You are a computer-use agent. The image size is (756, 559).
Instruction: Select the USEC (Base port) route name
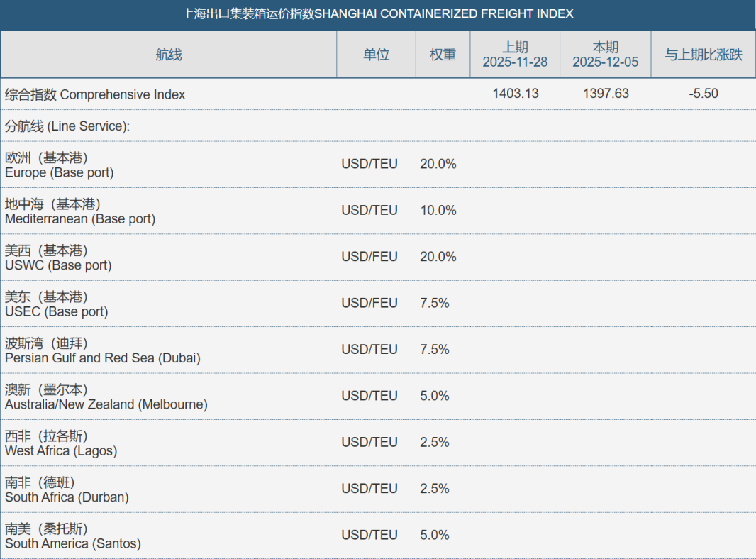tap(56, 304)
